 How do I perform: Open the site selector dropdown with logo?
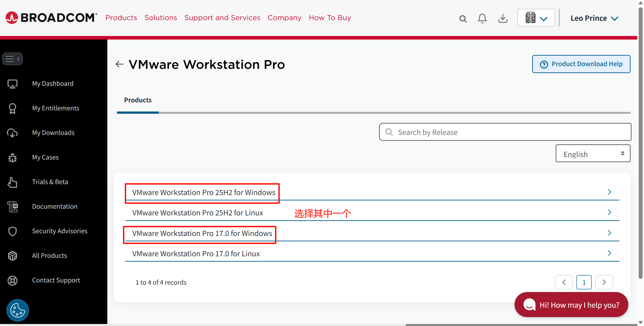pyautogui.click(x=536, y=18)
